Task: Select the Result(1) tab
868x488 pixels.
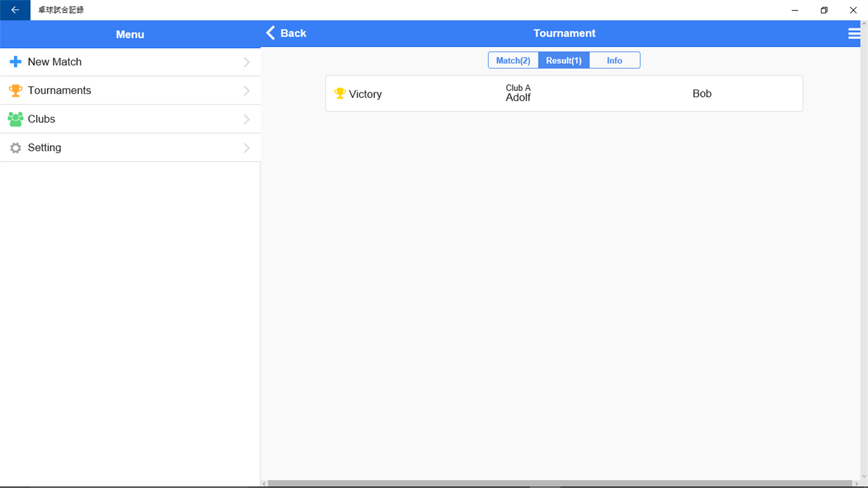Action: tap(564, 60)
